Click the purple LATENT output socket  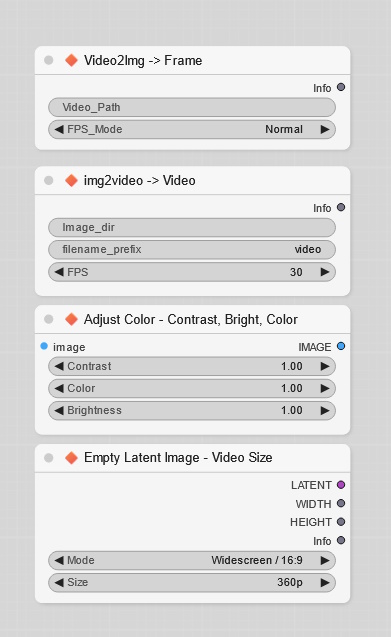[x=341, y=485]
